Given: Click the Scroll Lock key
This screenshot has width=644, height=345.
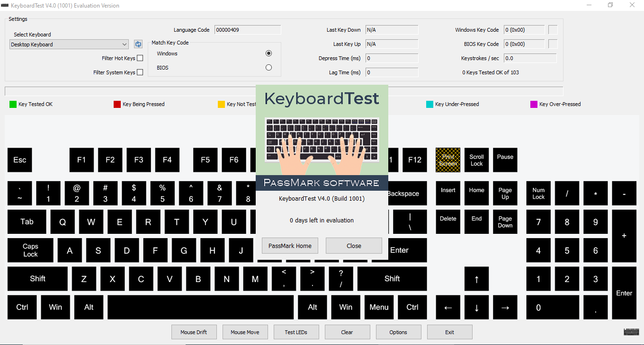Looking at the screenshot, I should pos(476,160).
